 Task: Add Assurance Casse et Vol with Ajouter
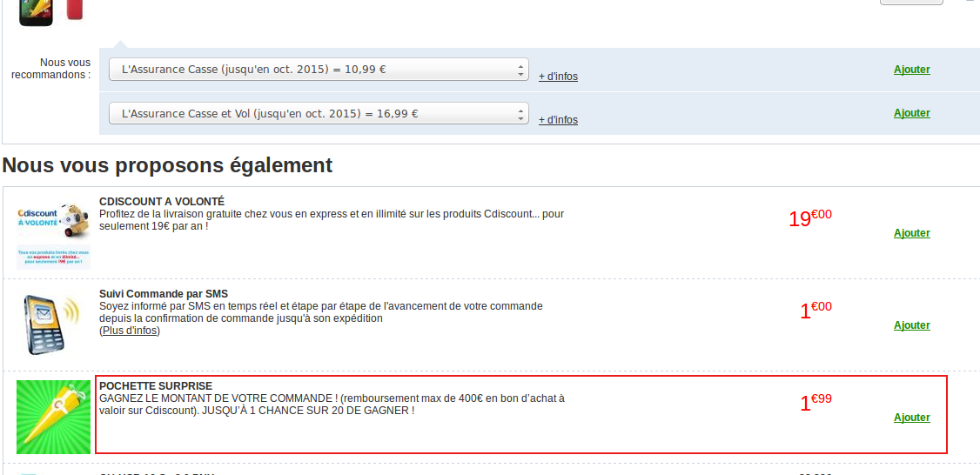911,113
